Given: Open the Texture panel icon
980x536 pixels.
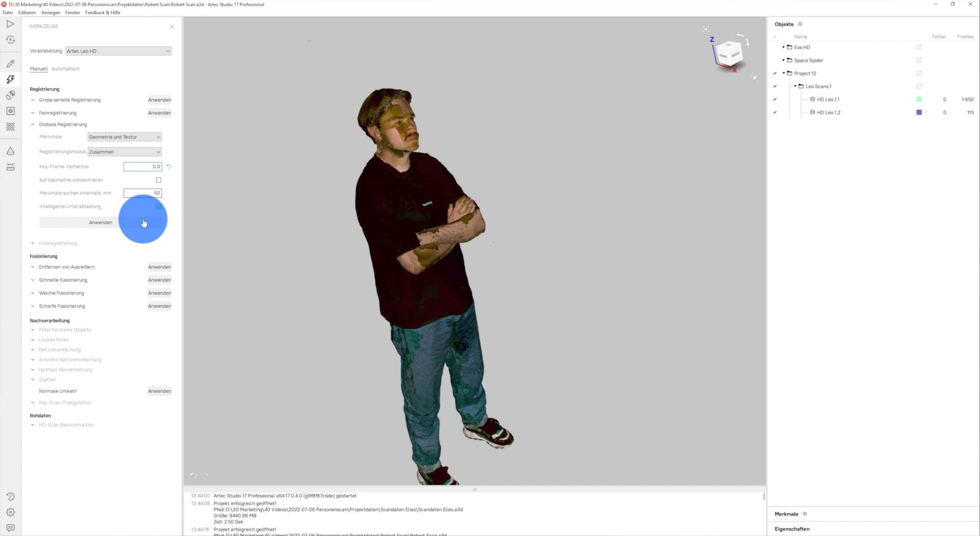Looking at the screenshot, I should (x=10, y=111).
